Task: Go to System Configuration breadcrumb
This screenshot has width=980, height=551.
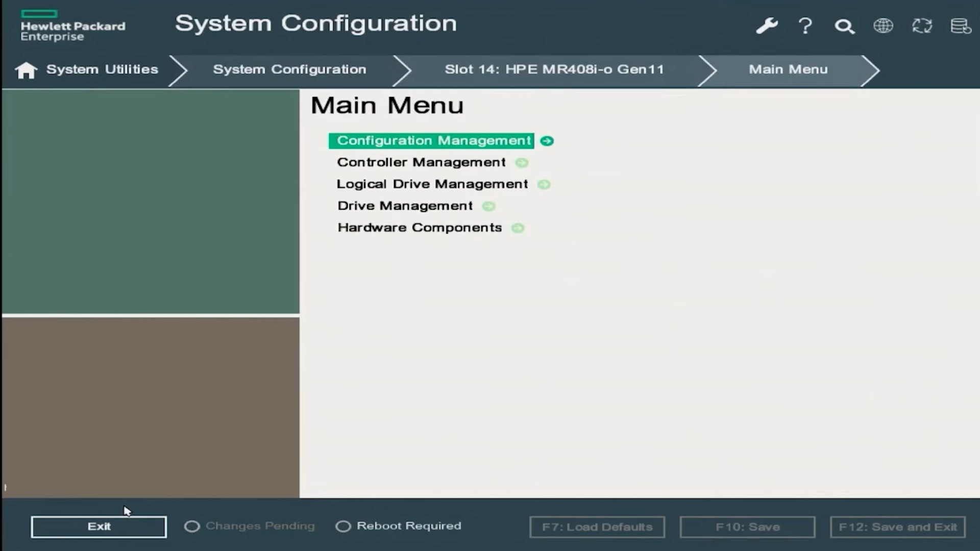Action: [289, 69]
